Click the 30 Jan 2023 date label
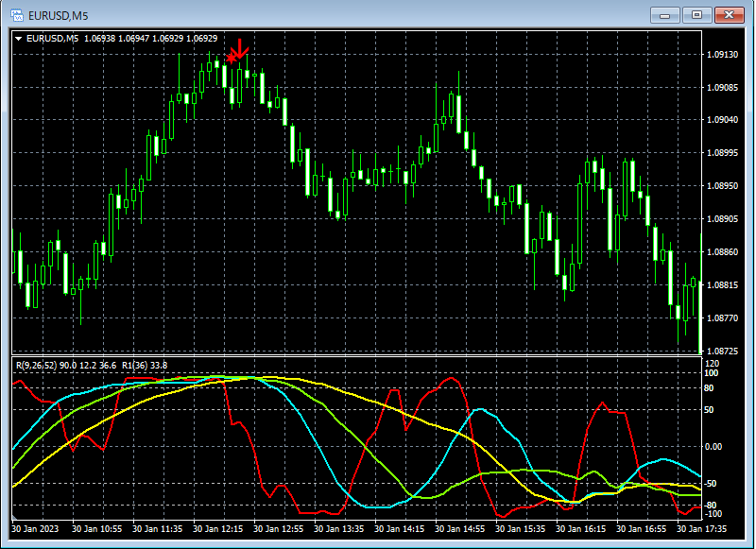The image size is (756, 549). (37, 530)
